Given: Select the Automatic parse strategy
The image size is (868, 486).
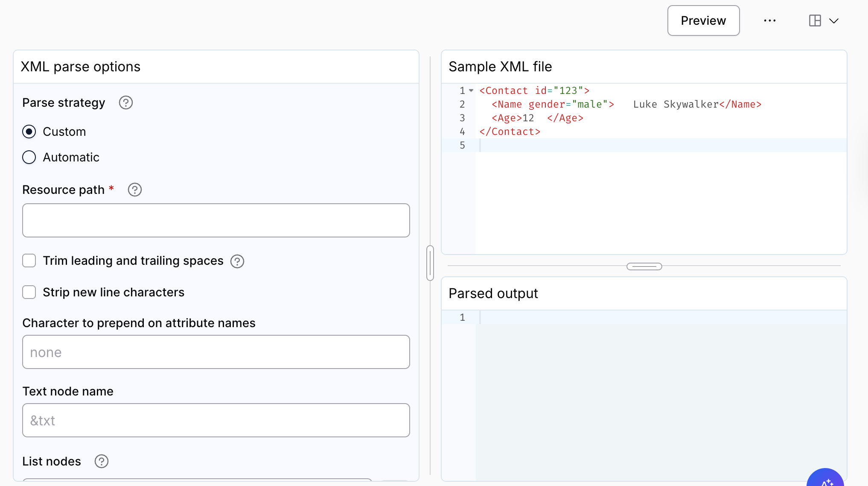Looking at the screenshot, I should [x=29, y=157].
